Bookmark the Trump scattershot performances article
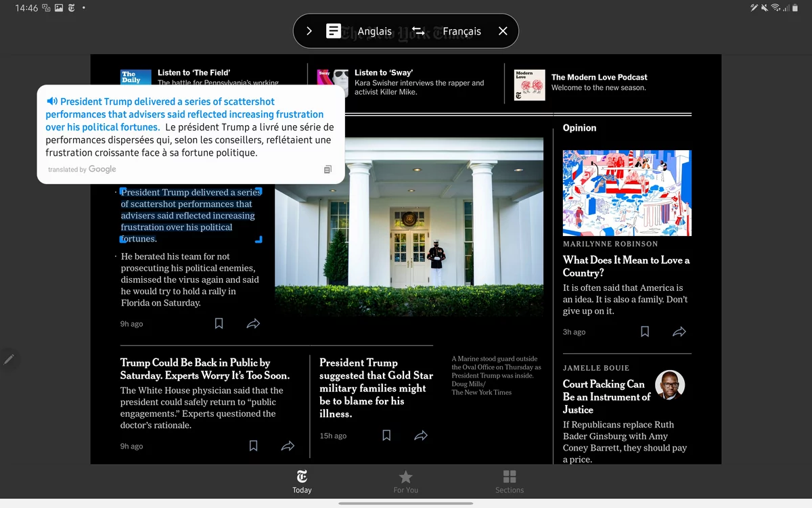The image size is (812, 508). click(219, 323)
